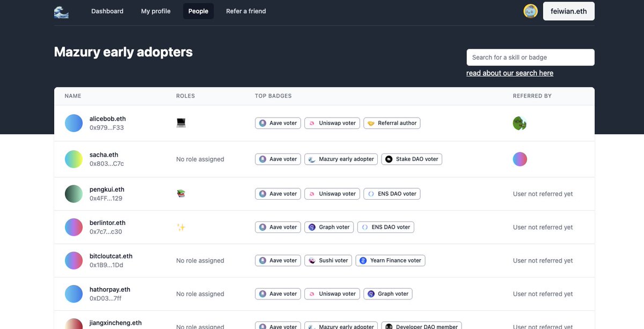Viewport: 644px width, 329px height.
Task: Click ENS DAO voter badge for berlintor.eth
Action: pos(385,227)
